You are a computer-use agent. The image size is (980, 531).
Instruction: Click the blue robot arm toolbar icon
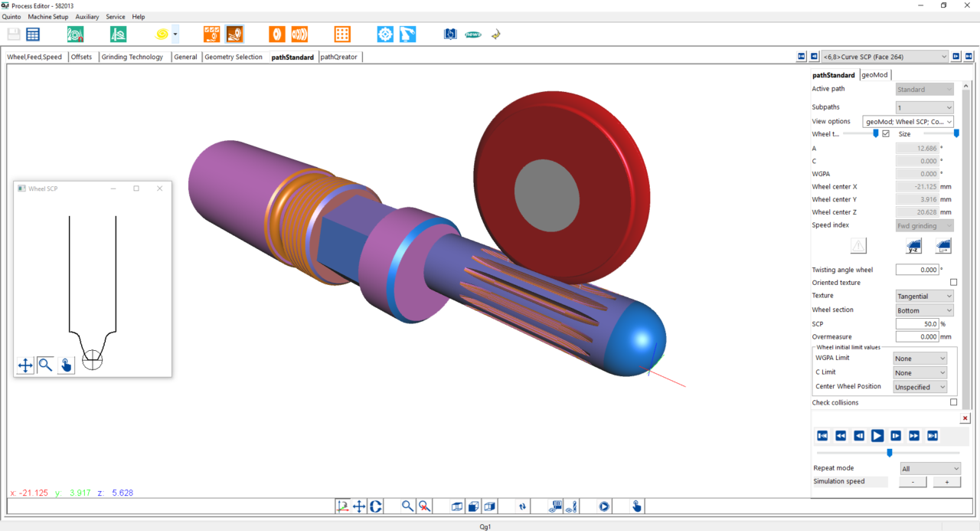point(407,34)
